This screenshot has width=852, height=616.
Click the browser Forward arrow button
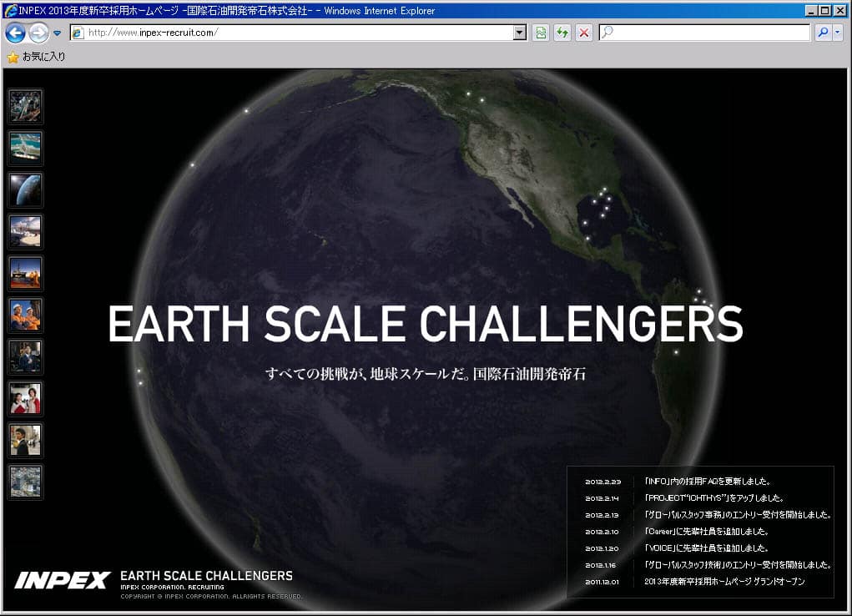click(38, 33)
